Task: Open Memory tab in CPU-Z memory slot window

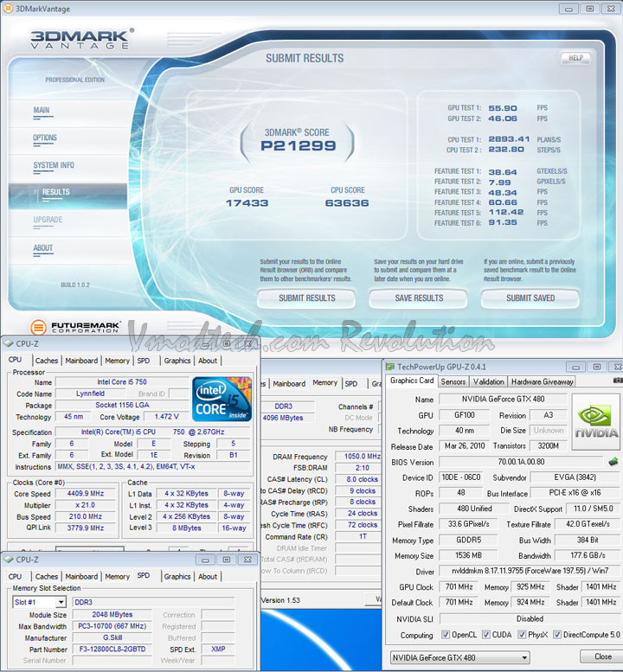Action: tap(117, 577)
